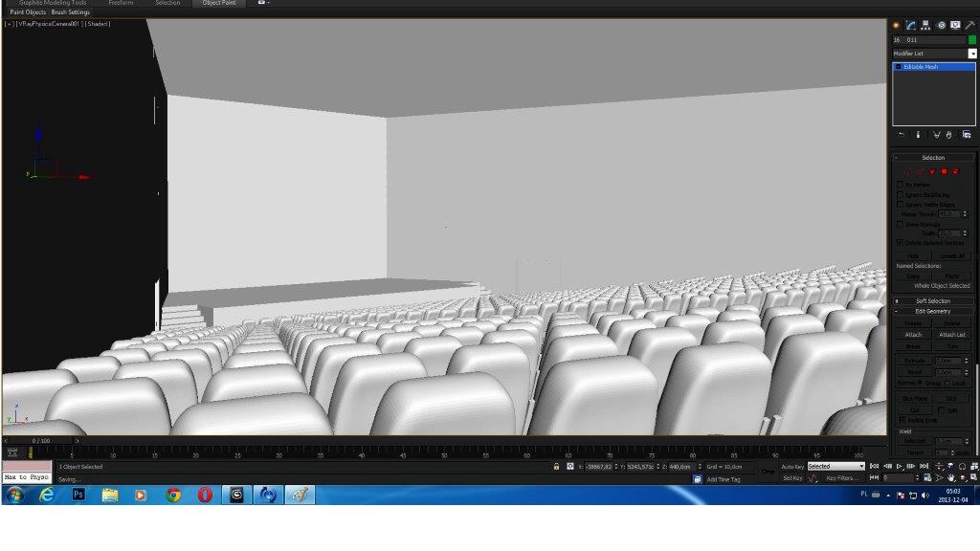Open the Object Paint tab
This screenshot has width=980, height=551.
219,4
